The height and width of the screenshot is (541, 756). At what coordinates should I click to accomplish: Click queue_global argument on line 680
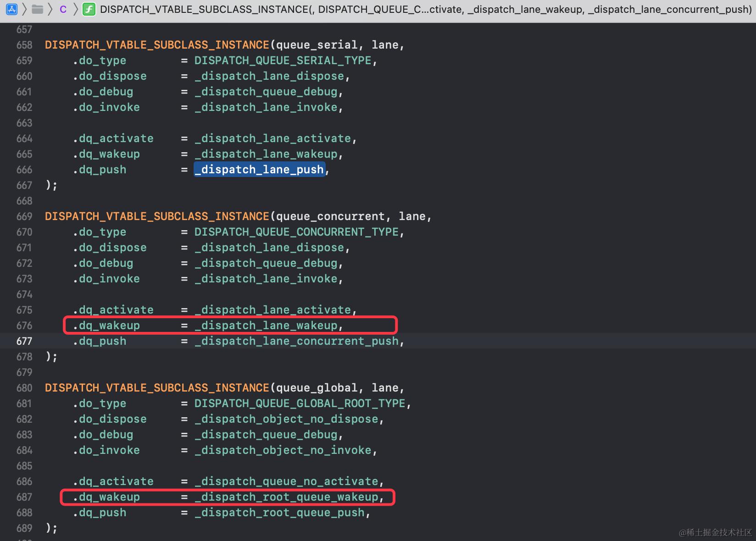pyautogui.click(x=317, y=388)
